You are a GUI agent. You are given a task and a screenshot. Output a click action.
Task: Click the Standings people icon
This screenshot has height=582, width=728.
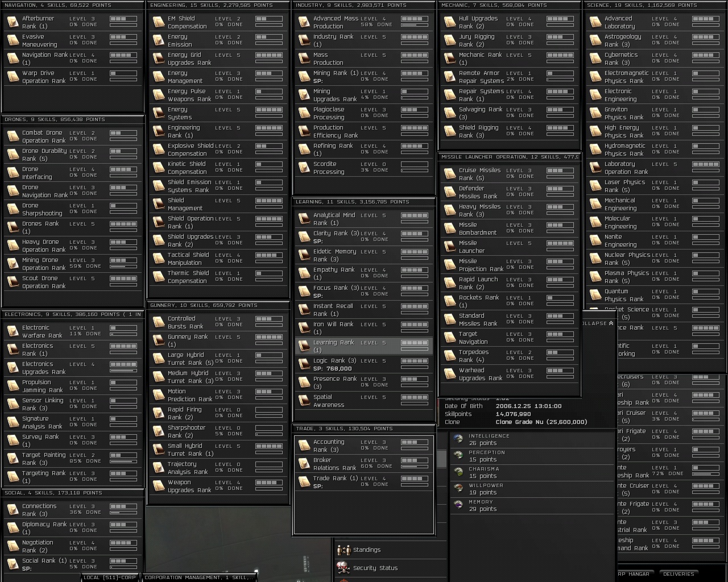click(344, 550)
